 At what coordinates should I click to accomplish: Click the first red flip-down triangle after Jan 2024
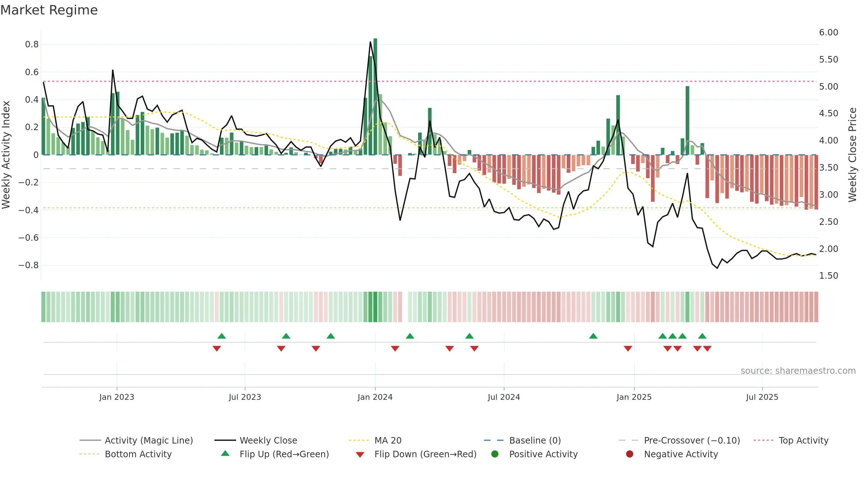395,348
